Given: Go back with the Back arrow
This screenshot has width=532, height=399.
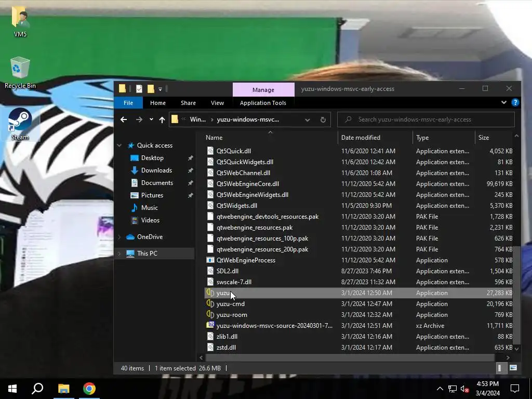Looking at the screenshot, I should click(x=124, y=119).
